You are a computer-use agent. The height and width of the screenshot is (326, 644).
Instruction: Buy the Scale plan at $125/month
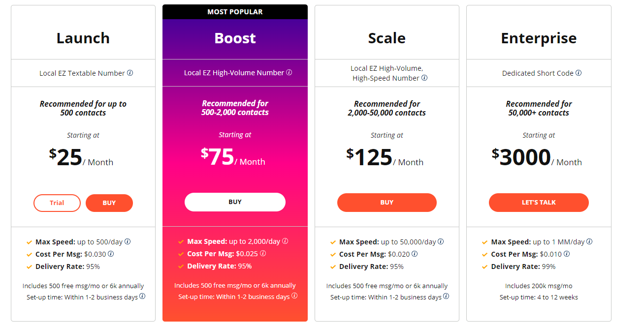point(387,203)
